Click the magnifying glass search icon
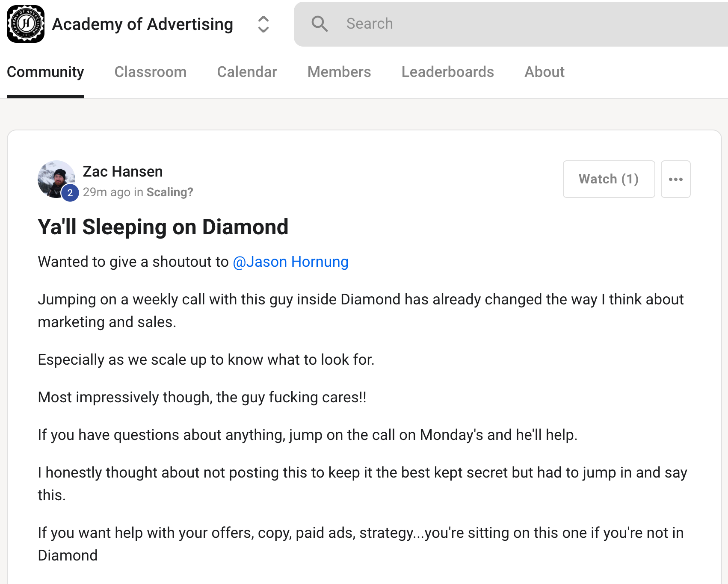The image size is (728, 584). pos(319,24)
